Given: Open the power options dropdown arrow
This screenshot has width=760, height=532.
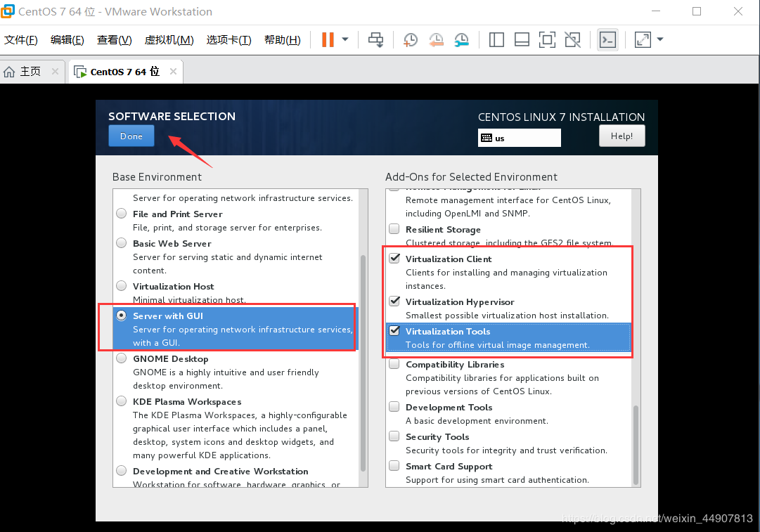Looking at the screenshot, I should (345, 40).
